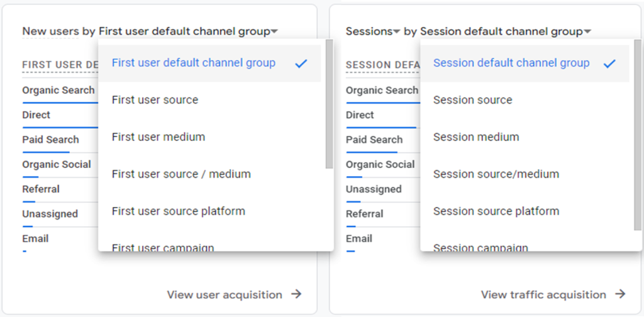The image size is (644, 317).
Task: Click checkmark beside First user default channel group
Action: (x=301, y=64)
